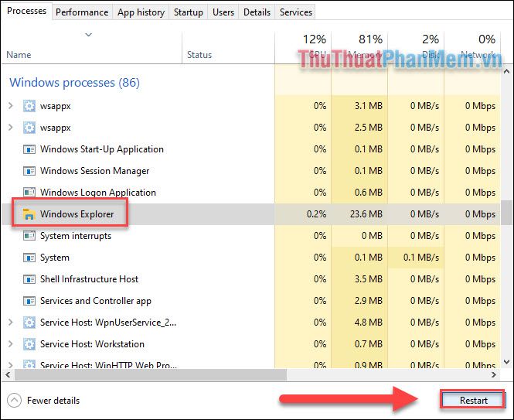
Task: Select the Shell Infrastructure Host process
Action: tap(251, 279)
